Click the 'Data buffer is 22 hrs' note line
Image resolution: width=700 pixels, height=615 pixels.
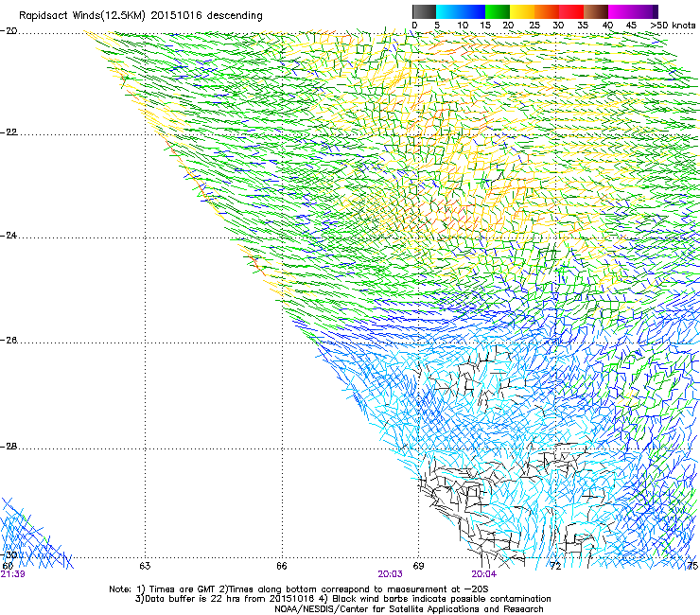click(342, 599)
